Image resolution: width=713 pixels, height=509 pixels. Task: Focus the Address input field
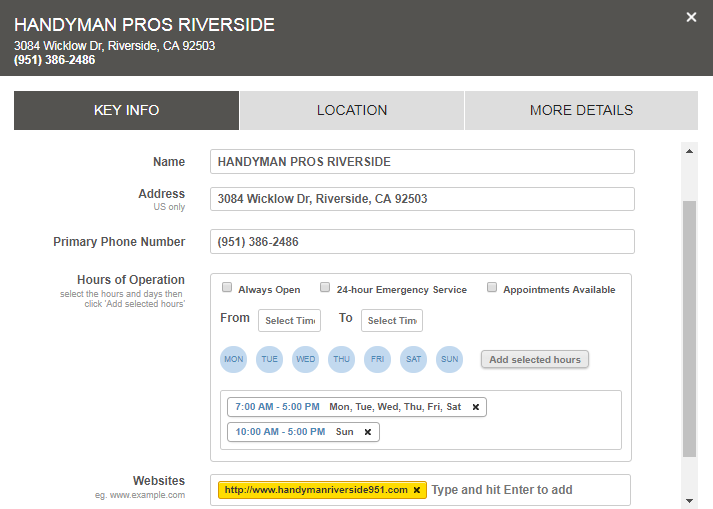pyautogui.click(x=422, y=199)
